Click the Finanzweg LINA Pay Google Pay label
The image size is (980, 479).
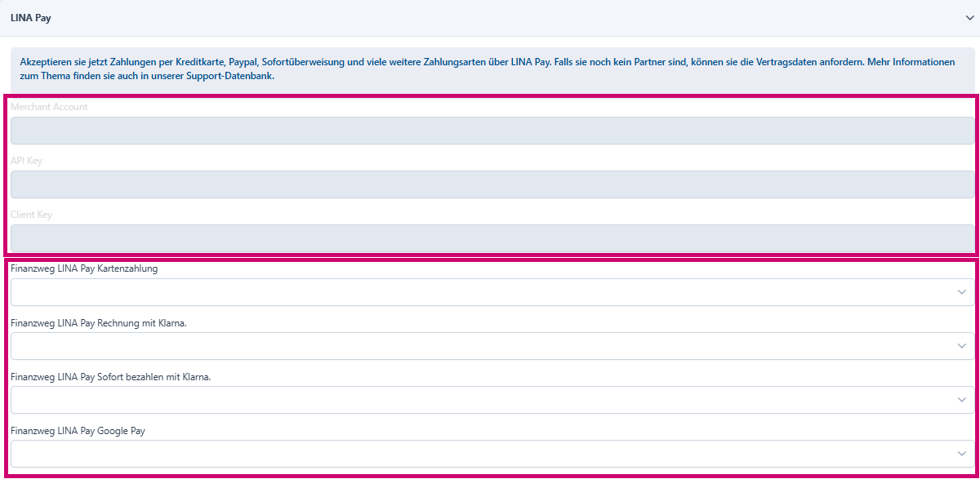78,430
